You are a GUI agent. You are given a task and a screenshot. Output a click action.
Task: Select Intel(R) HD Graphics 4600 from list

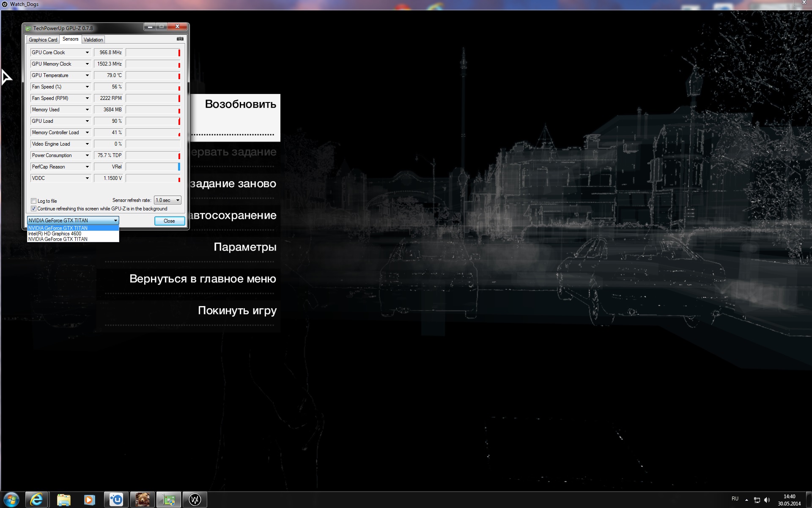click(x=55, y=234)
